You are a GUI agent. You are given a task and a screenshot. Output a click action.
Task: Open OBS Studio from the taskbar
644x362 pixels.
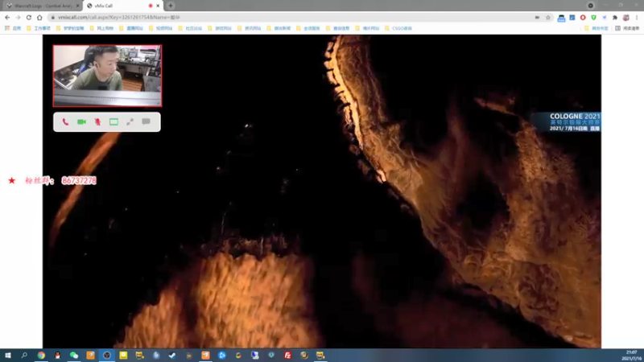pos(107,355)
